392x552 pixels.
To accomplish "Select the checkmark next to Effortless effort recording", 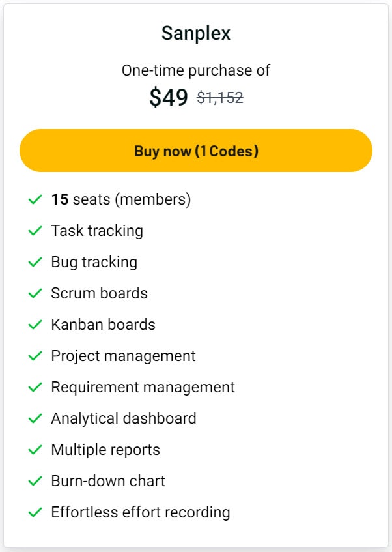I will coord(36,512).
